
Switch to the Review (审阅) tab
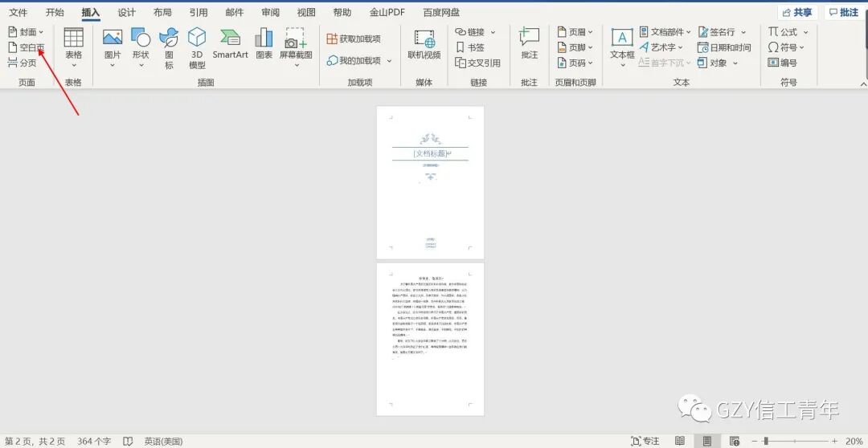(270, 12)
